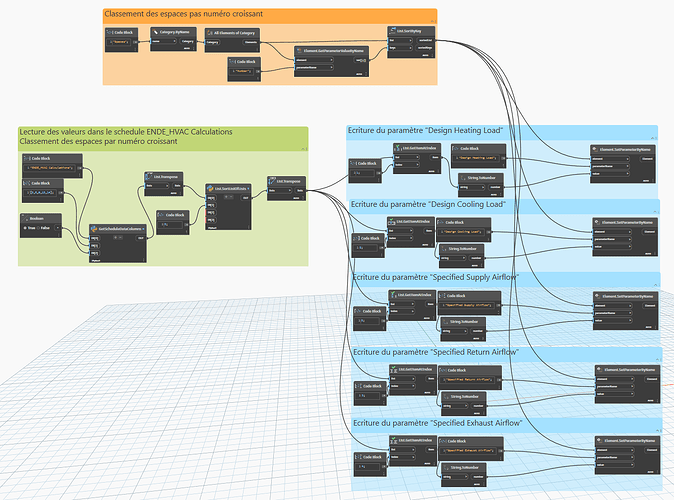Select False in the Boolean node
674x500 pixels.
click(43, 228)
